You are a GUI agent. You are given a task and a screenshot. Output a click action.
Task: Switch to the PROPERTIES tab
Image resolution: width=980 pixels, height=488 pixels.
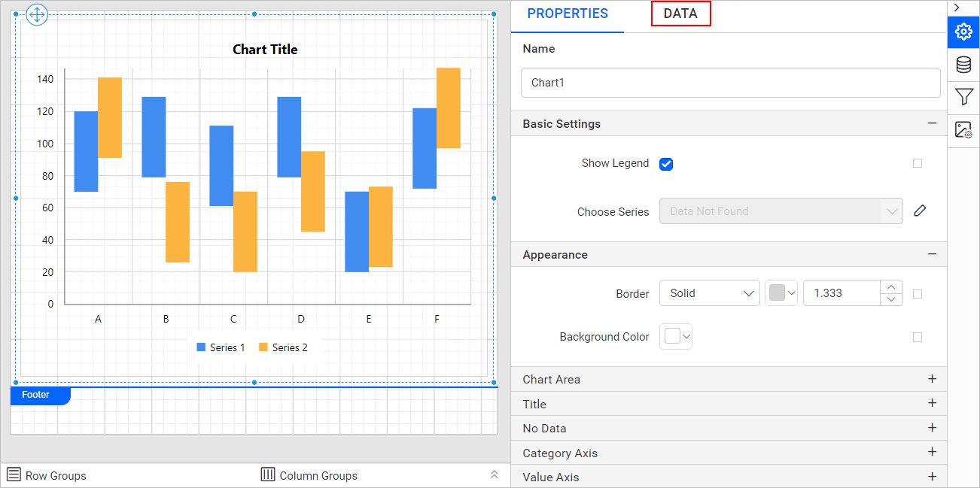(568, 14)
